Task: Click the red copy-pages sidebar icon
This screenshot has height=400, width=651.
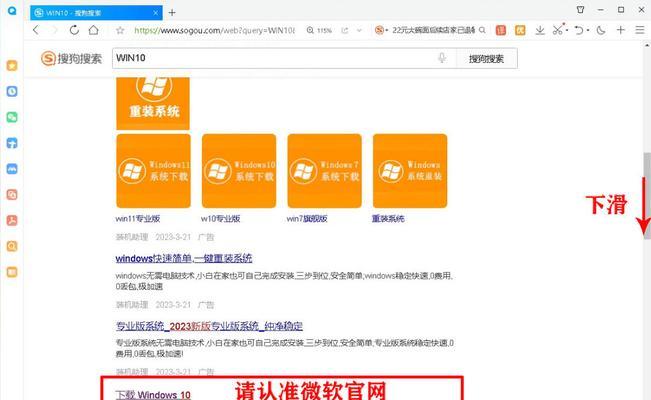Action: click(x=12, y=195)
